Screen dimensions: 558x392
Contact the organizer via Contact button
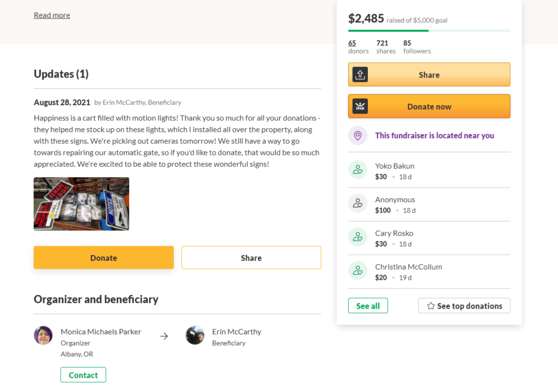[x=83, y=375]
